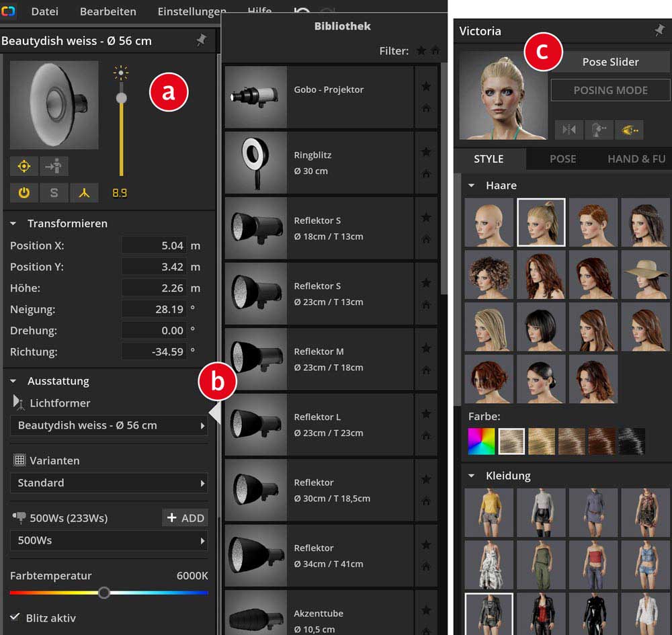Click the Neigung value field

click(x=154, y=309)
